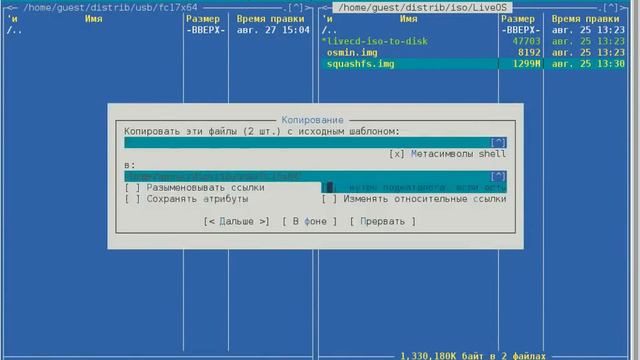The image size is (640, 360).
Task: Select the /.. parent entry in left panel
Action: (14, 30)
